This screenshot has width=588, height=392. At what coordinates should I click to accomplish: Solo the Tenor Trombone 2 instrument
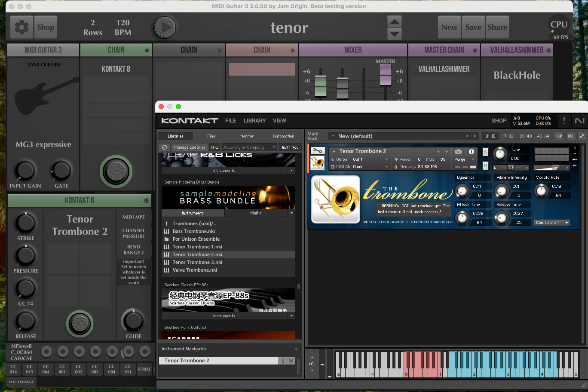[485, 152]
